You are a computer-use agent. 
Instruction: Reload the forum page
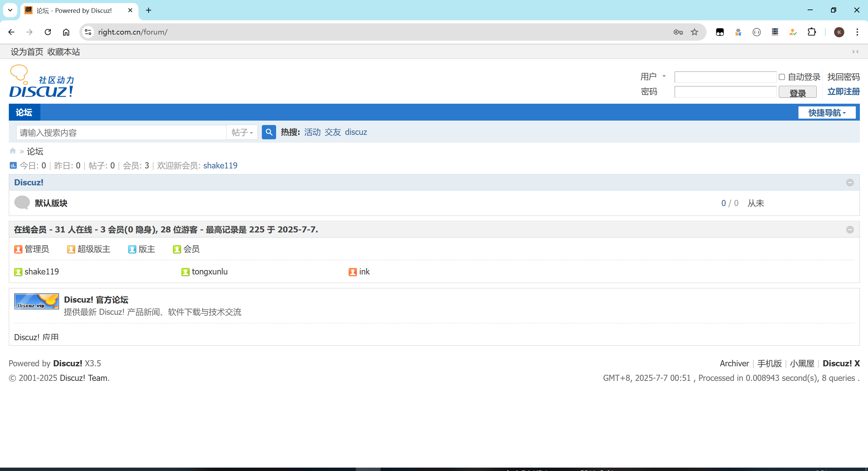click(x=48, y=32)
